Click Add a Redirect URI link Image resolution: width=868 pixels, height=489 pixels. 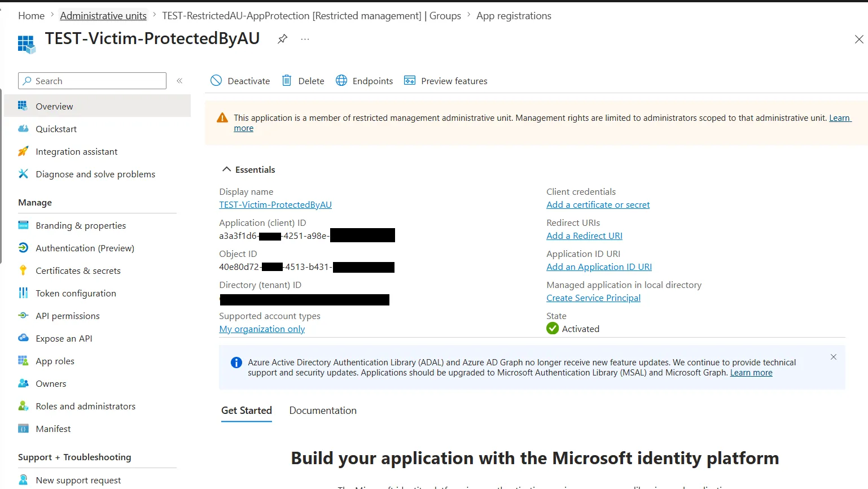click(x=584, y=235)
